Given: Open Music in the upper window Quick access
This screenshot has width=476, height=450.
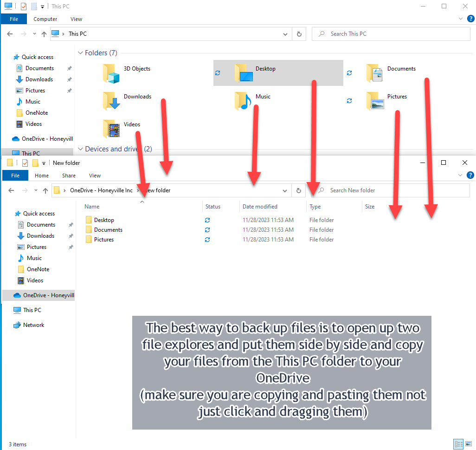Looking at the screenshot, I should (28, 102).
